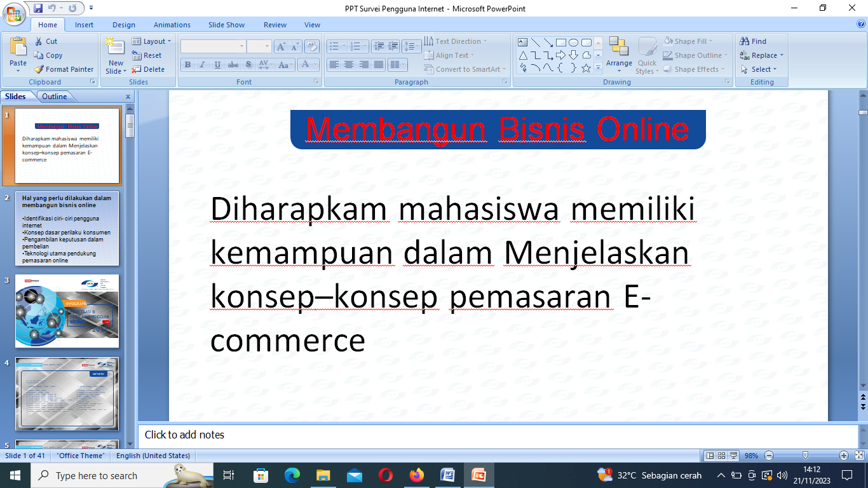Toggle Italic text formatting
Viewport: 868px width, 488px height.
click(202, 65)
